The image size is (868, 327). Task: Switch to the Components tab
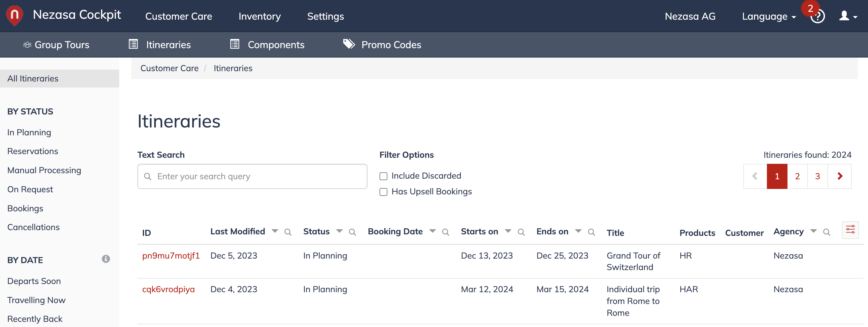click(268, 45)
